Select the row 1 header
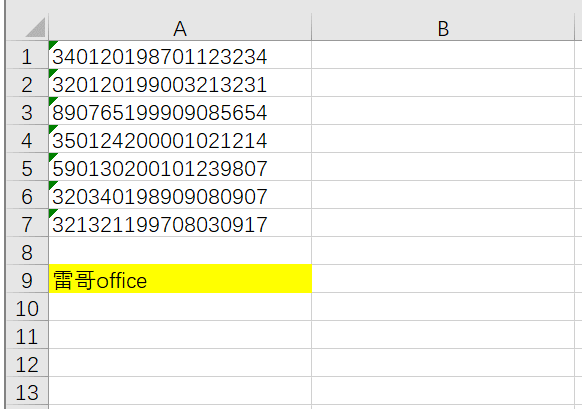The image size is (582, 409). 27,55
